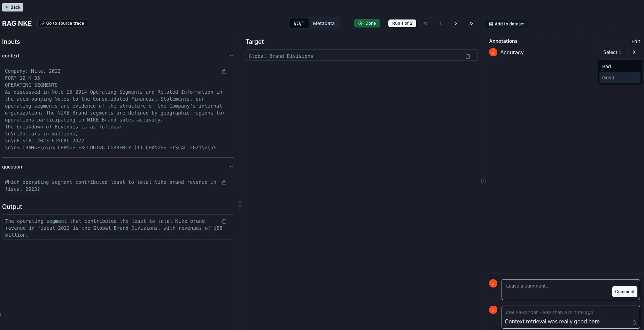The image size is (644, 330).
Task: Click the Global Brand Divisions target text
Action: point(281,56)
